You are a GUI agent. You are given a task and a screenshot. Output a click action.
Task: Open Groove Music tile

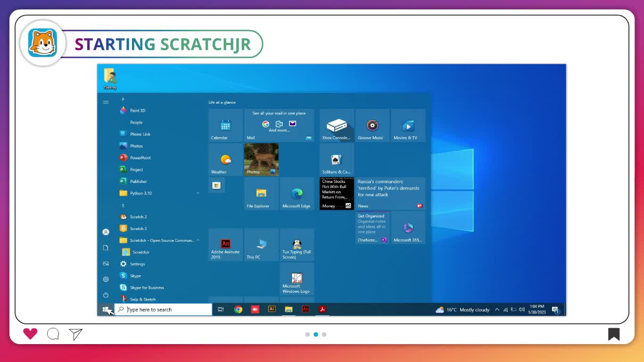click(372, 125)
